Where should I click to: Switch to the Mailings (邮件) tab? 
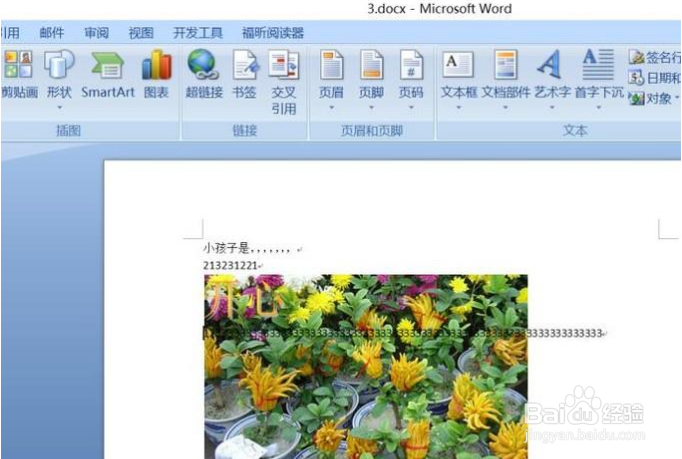pyautogui.click(x=52, y=33)
